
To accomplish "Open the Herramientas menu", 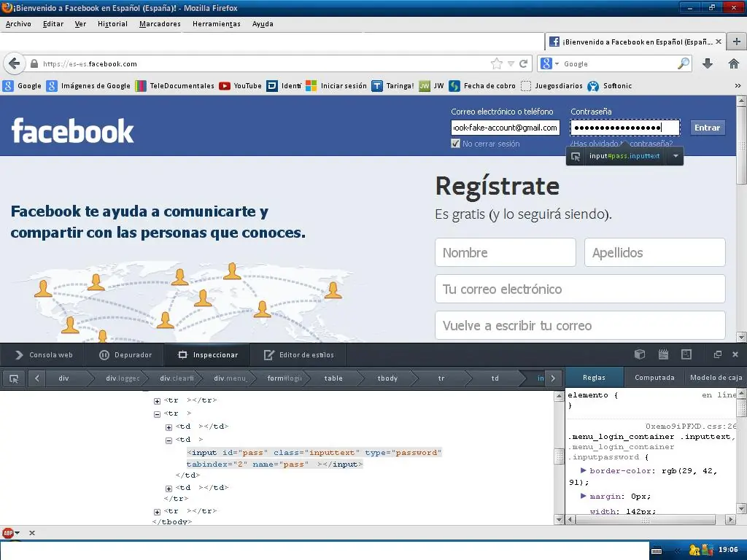I will coord(216,24).
